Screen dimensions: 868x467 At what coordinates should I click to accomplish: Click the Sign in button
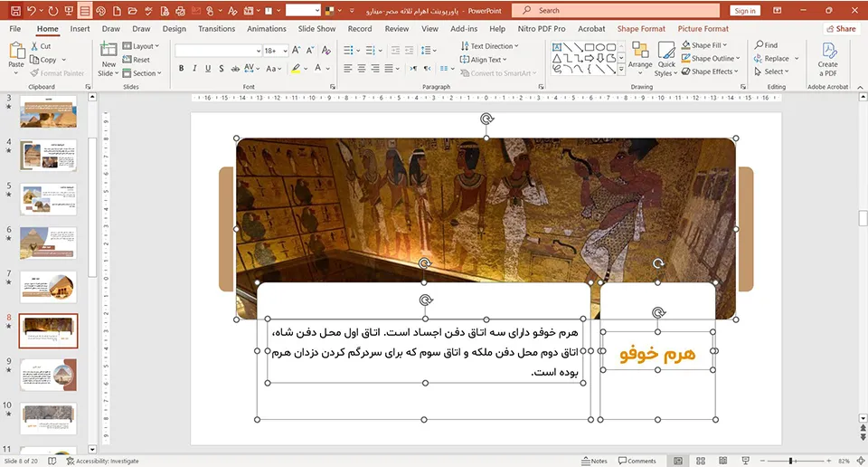tap(745, 11)
